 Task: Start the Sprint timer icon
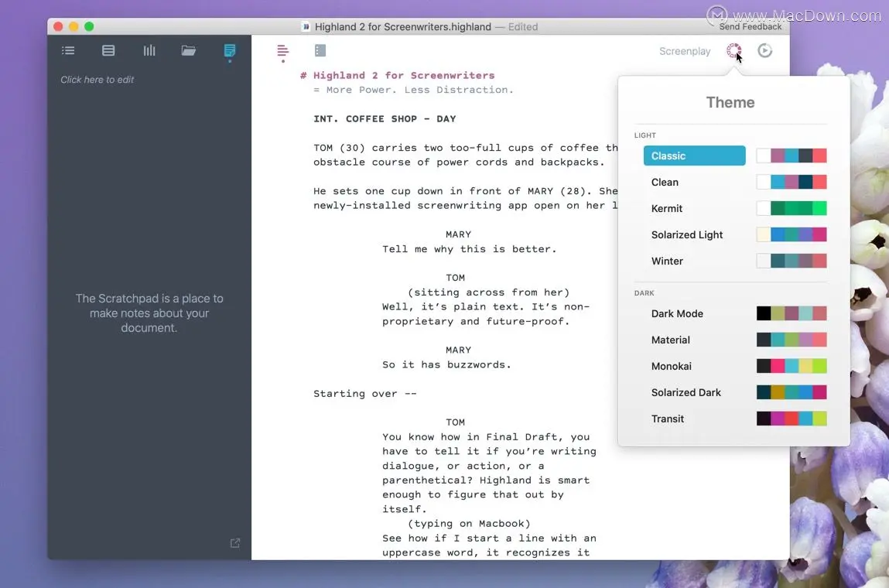[x=765, y=51]
